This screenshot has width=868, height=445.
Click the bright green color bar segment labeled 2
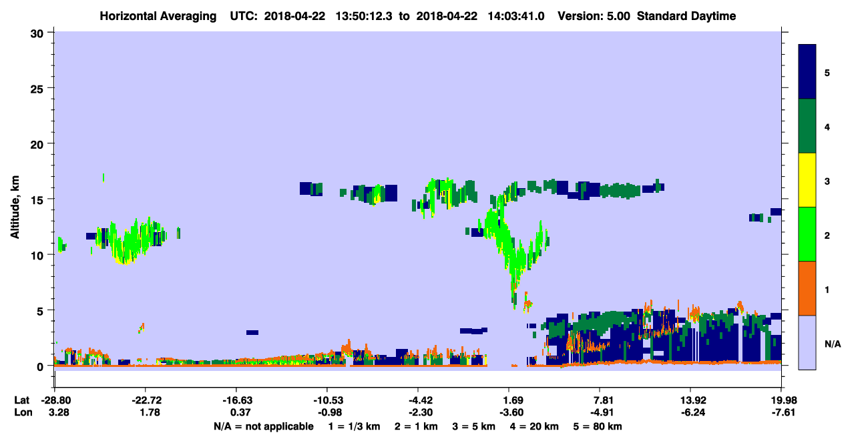807,234
